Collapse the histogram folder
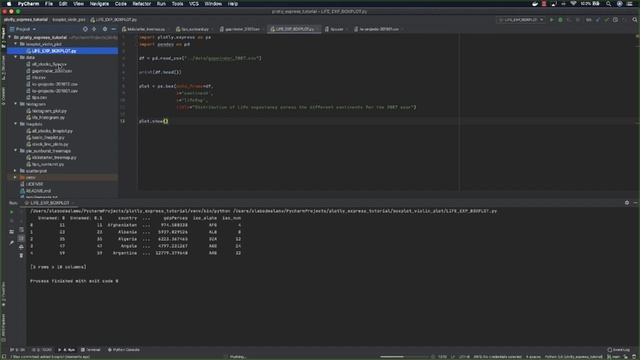The image size is (640, 360). [16, 104]
